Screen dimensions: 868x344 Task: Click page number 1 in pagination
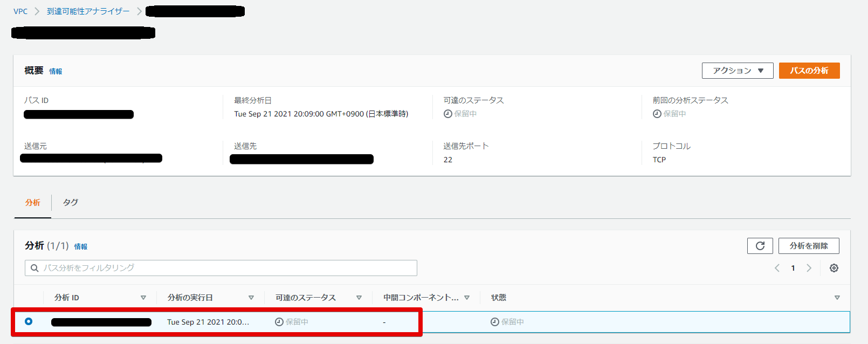tap(793, 268)
